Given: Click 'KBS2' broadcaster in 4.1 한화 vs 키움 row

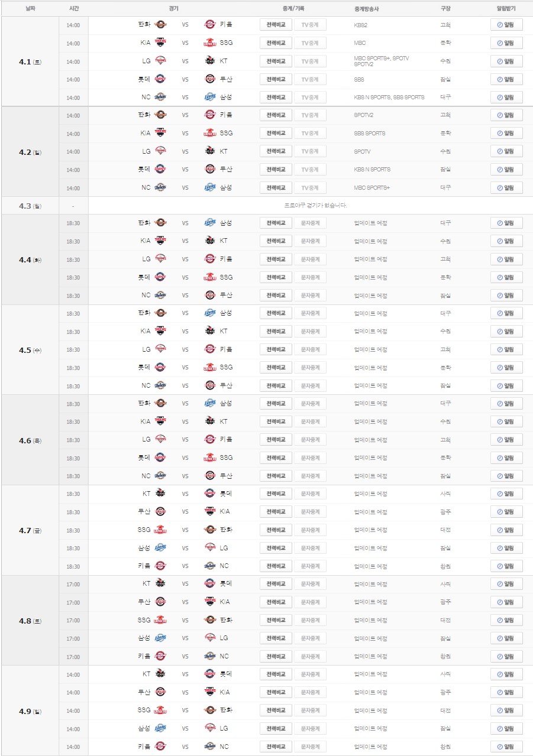Looking at the screenshot, I should point(360,25).
